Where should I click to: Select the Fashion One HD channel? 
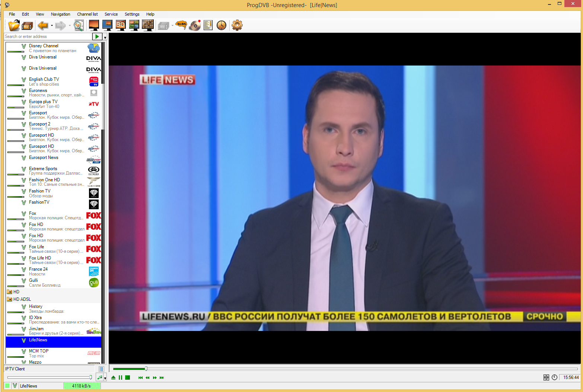coord(53,182)
